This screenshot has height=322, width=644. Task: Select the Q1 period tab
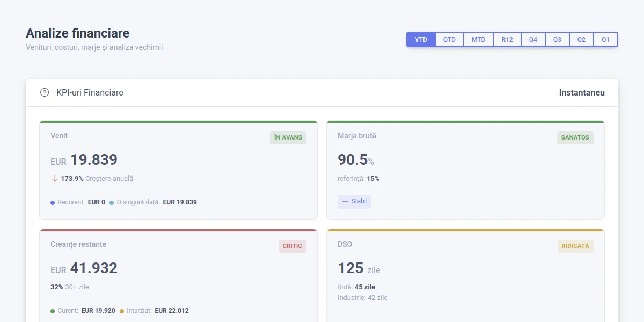click(x=606, y=39)
